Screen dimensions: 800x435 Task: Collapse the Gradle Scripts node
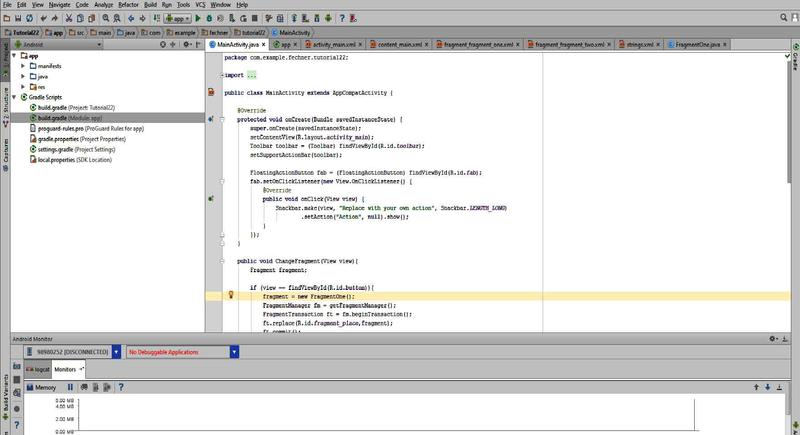[x=14, y=97]
